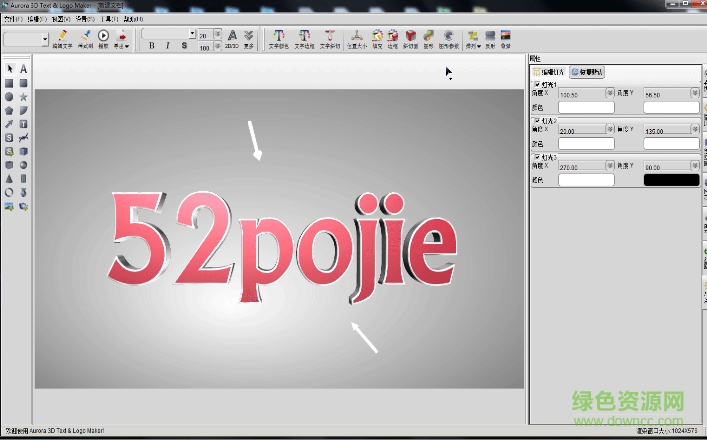Click the 文字颜色 text color button
Screen dimensions: 707x440
(278, 38)
